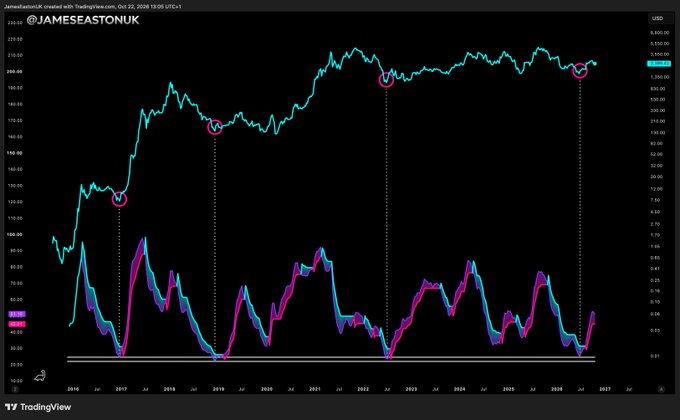Click the 2027 label on time axis
The height and width of the screenshot is (420, 680).
(x=605, y=389)
